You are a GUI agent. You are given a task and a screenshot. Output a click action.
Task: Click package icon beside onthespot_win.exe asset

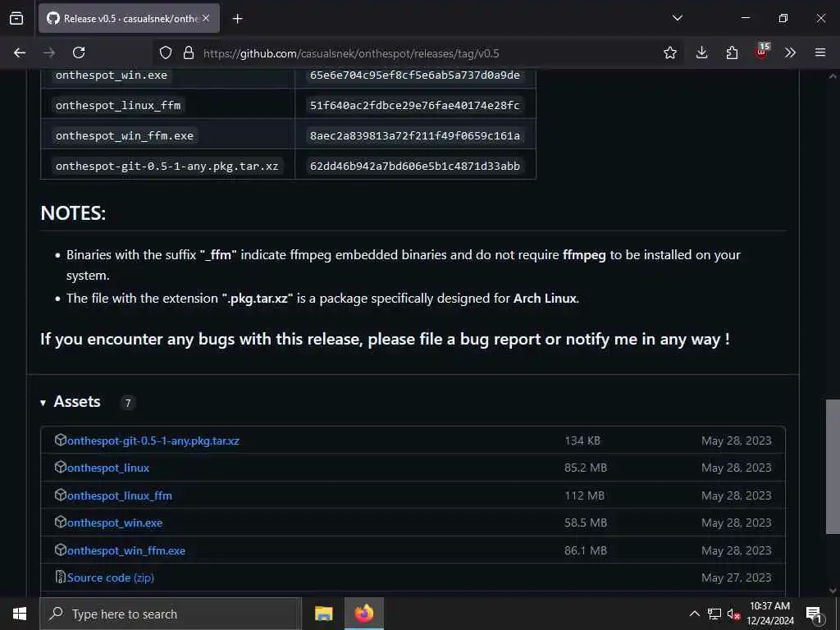pos(60,523)
